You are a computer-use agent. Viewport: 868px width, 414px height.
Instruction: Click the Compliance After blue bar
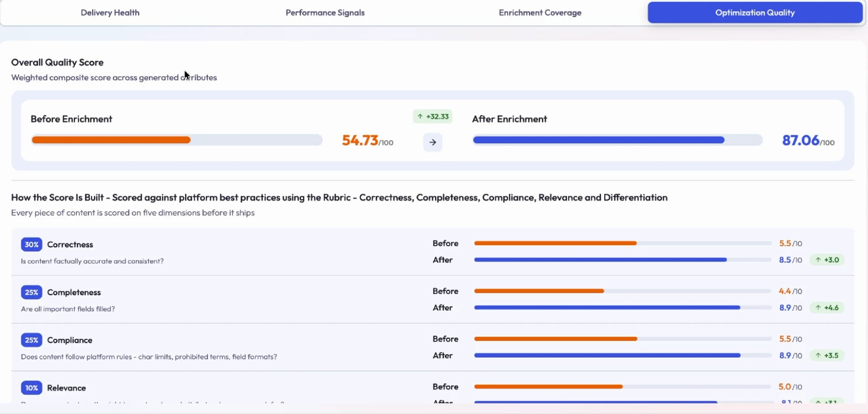[x=607, y=355]
